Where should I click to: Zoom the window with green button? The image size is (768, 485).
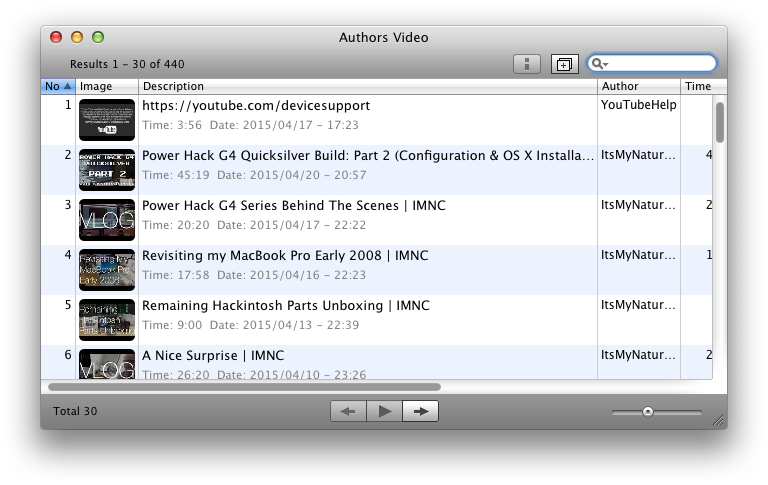[x=98, y=37]
